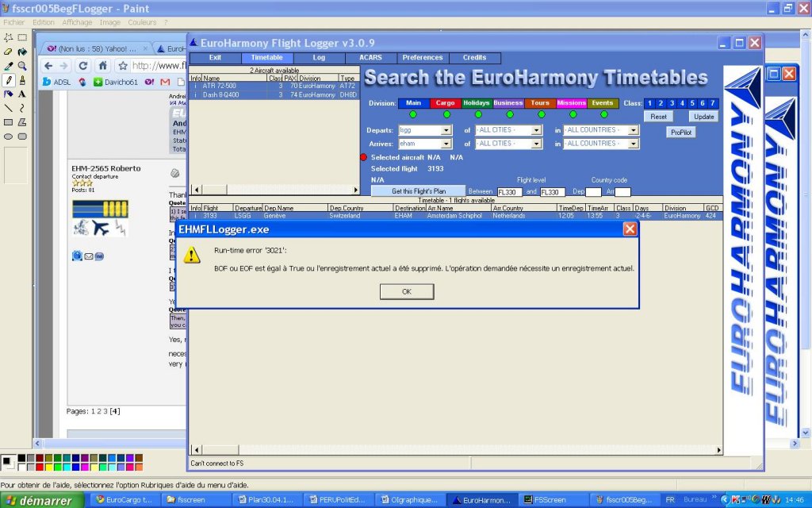Viewport: 812px width, 508px height.
Task: Activate the Text tool in Paint
Action: tap(22, 94)
